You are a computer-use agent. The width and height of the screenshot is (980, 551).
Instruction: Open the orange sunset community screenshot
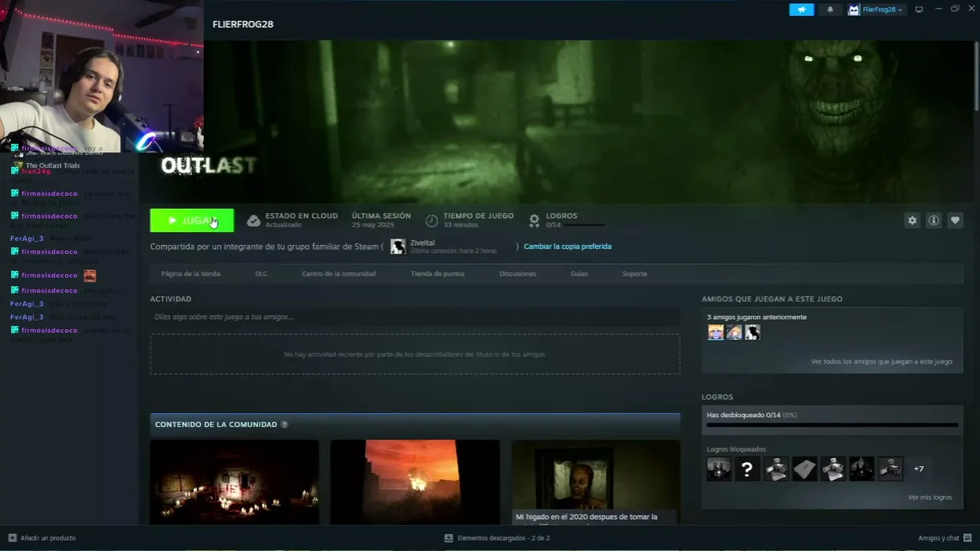(x=415, y=482)
